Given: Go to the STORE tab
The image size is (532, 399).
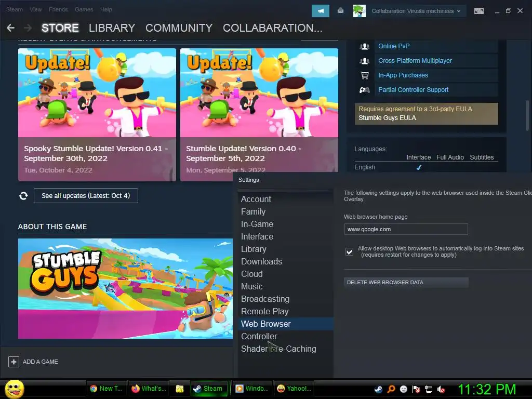Looking at the screenshot, I should coord(60,28).
